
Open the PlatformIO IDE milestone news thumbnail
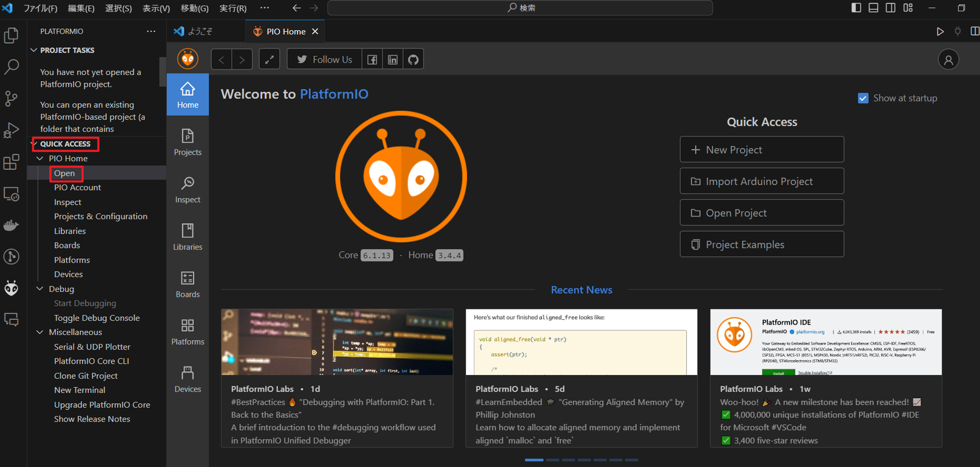826,342
